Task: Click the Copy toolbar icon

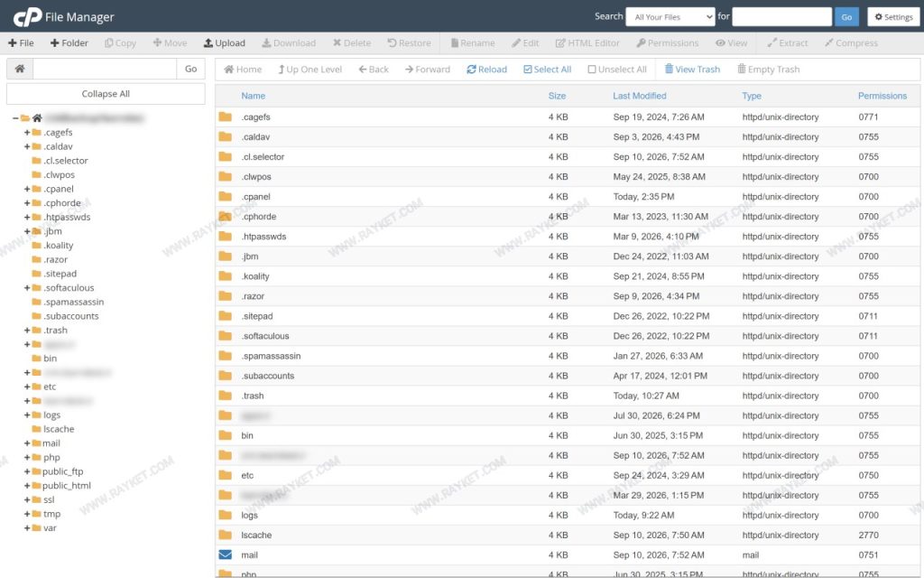Action: [x=120, y=43]
